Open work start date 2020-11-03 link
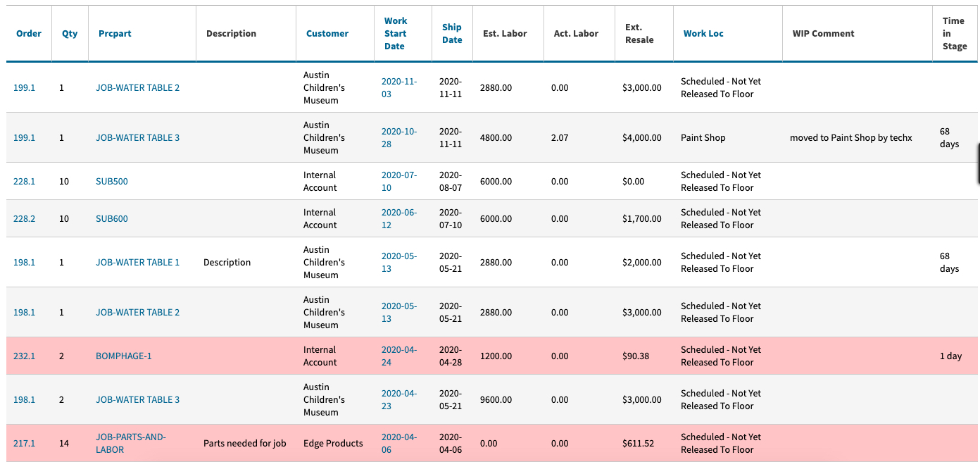Viewport: 980px width, 462px height. [x=397, y=87]
